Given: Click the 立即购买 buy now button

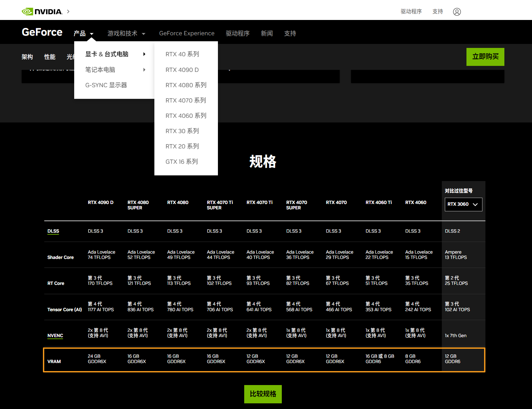Looking at the screenshot, I should (x=485, y=57).
